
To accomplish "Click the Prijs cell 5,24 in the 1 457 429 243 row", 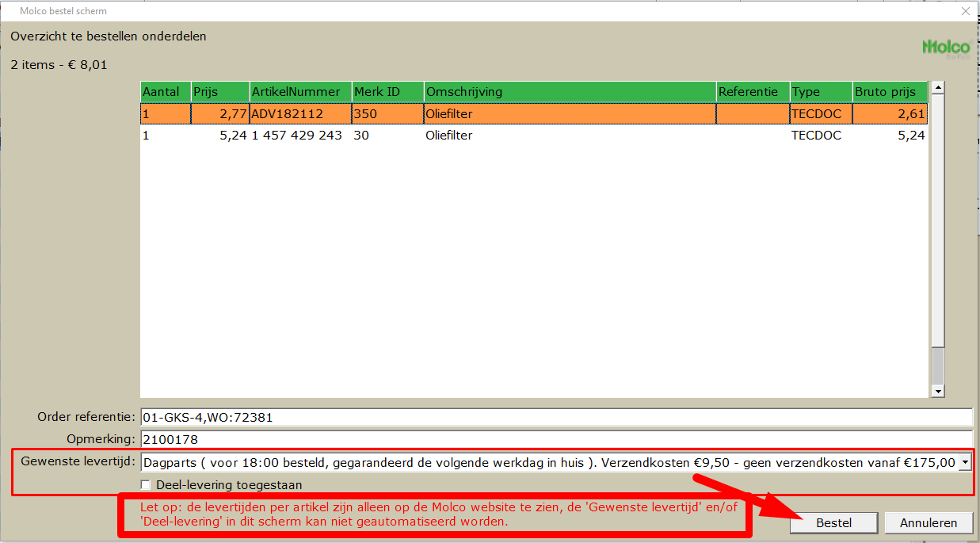I will 220,136.
